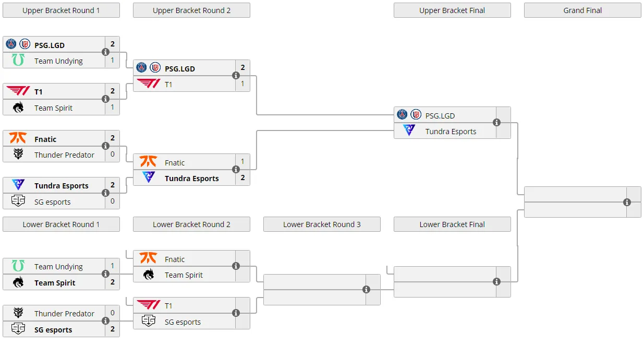
Task: Select the Lower Bracket Round 3 header
Action: point(322,224)
